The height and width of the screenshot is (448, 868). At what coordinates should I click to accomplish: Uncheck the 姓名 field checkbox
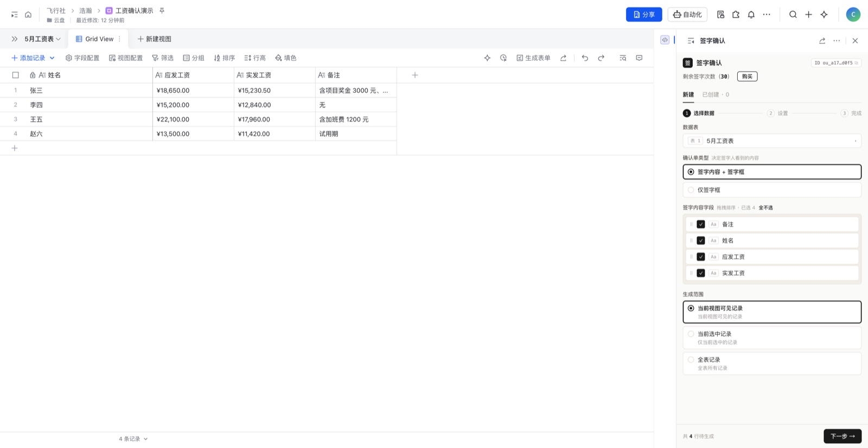[x=701, y=240]
